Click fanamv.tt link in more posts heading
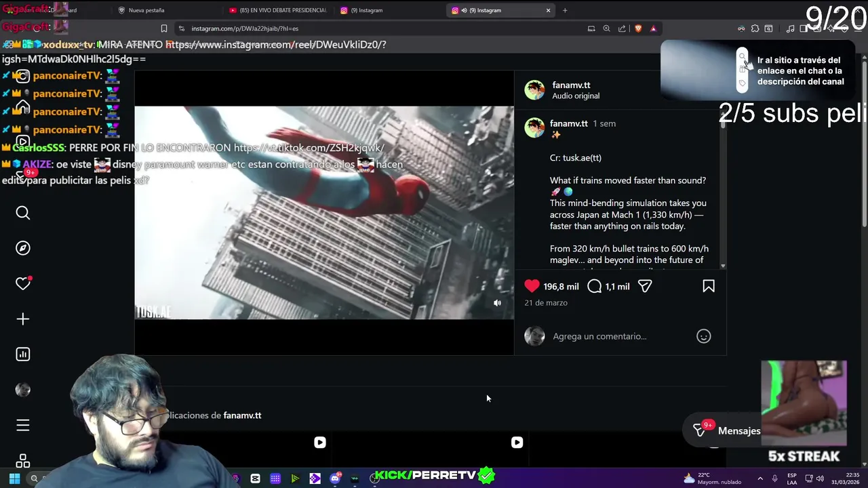Screen dimensions: 868x488 (242, 415)
